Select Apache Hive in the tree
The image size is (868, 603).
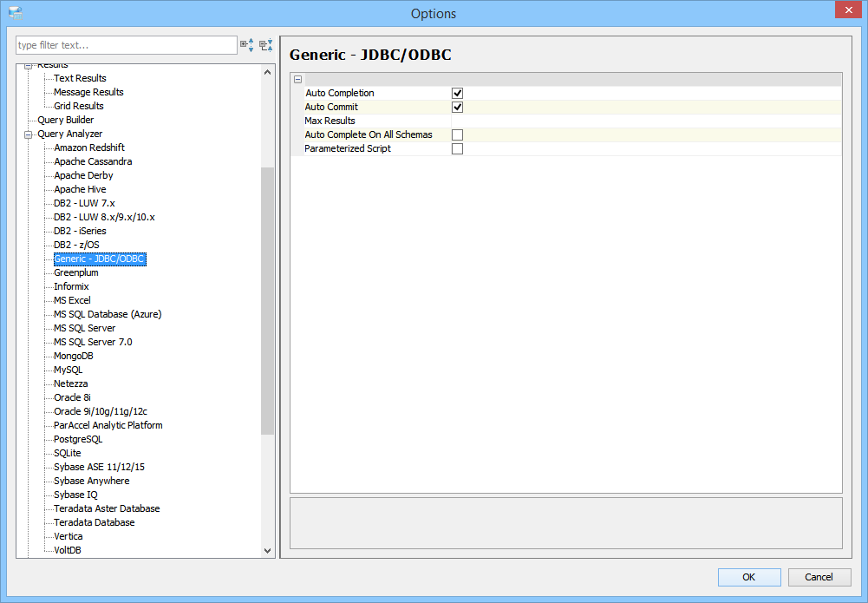click(x=80, y=189)
